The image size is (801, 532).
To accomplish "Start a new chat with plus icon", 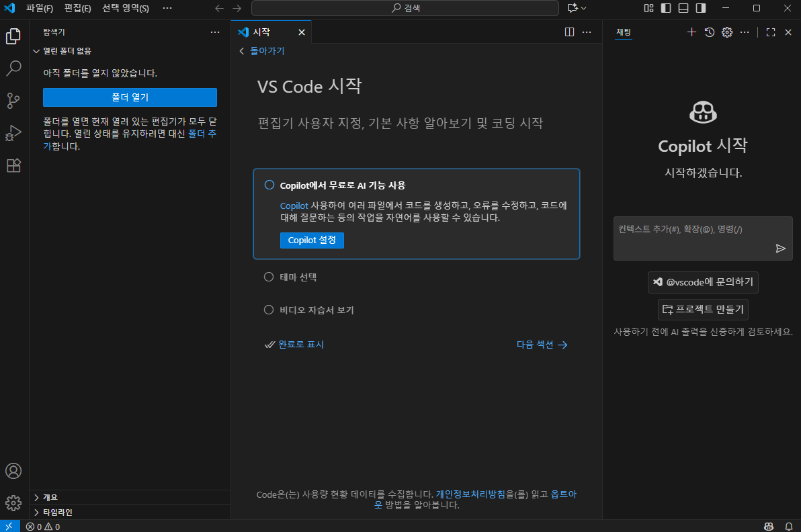I will click(691, 32).
